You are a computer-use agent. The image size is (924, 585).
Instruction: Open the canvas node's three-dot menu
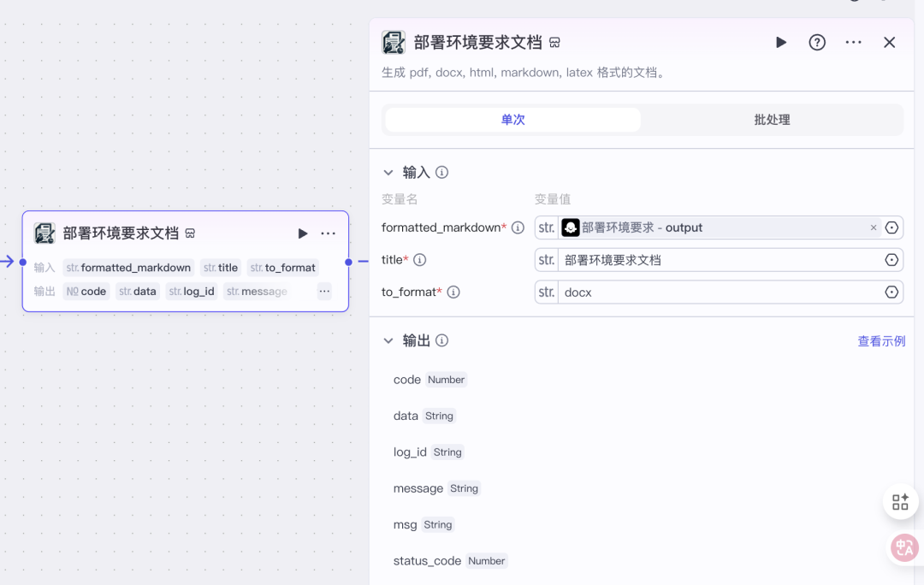pos(329,233)
